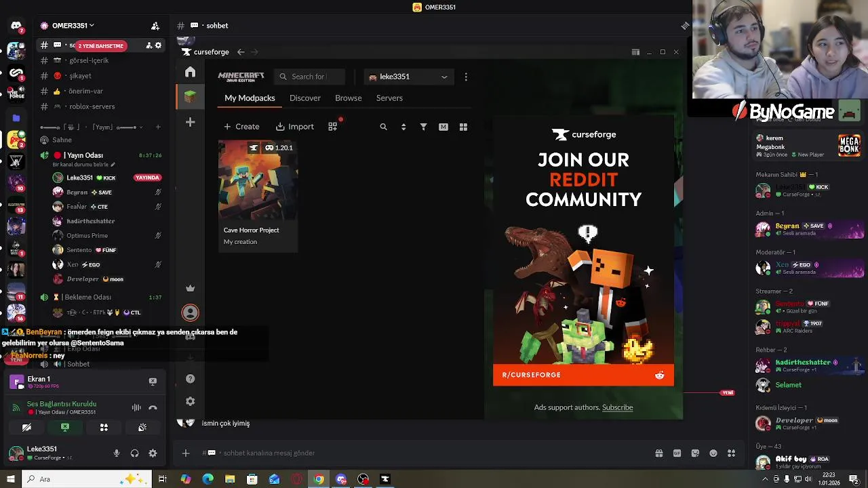
Task: Open Discord direct messages home icon
Action: click(x=16, y=26)
